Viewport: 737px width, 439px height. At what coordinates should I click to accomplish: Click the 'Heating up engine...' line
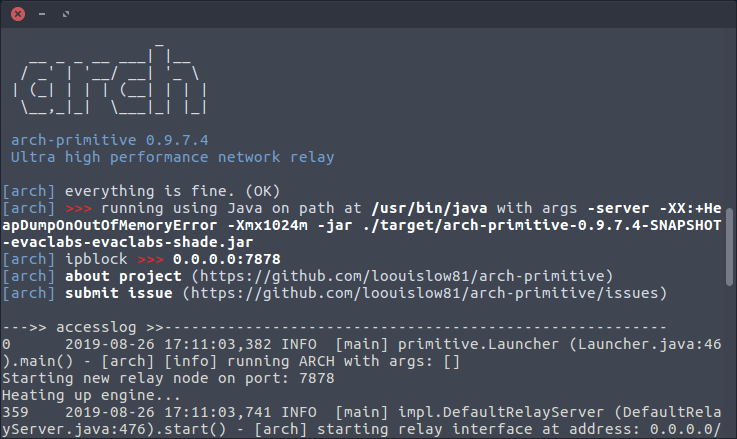[91, 395]
